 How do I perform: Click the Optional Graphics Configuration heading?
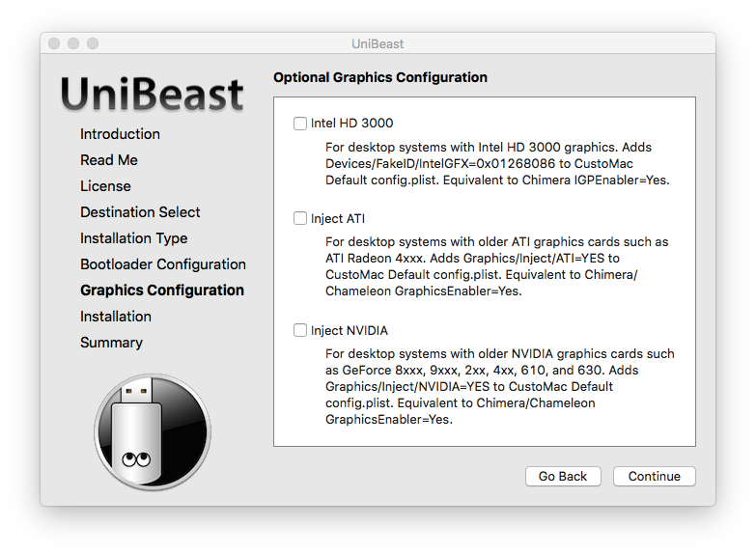(x=379, y=77)
